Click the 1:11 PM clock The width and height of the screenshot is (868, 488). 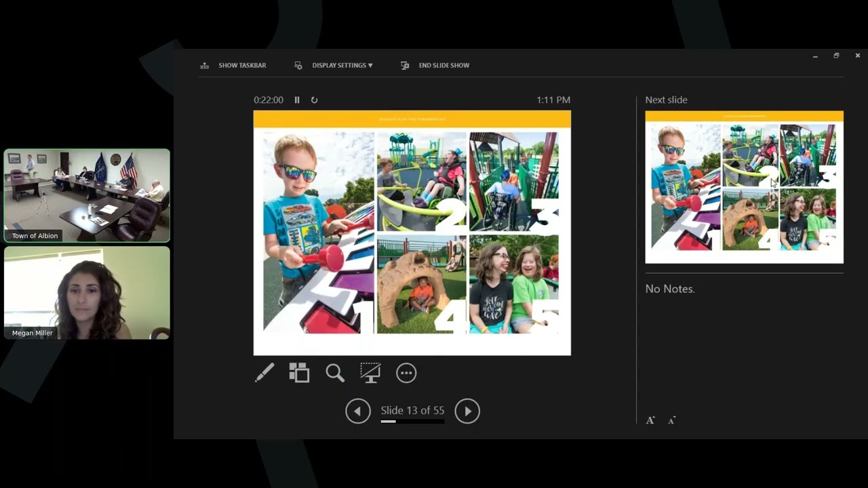tap(553, 100)
